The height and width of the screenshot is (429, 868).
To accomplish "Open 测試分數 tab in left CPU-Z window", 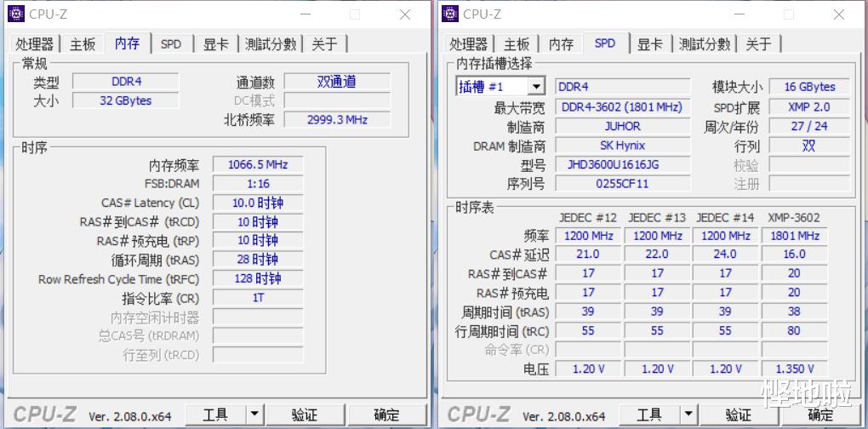I will tap(271, 44).
